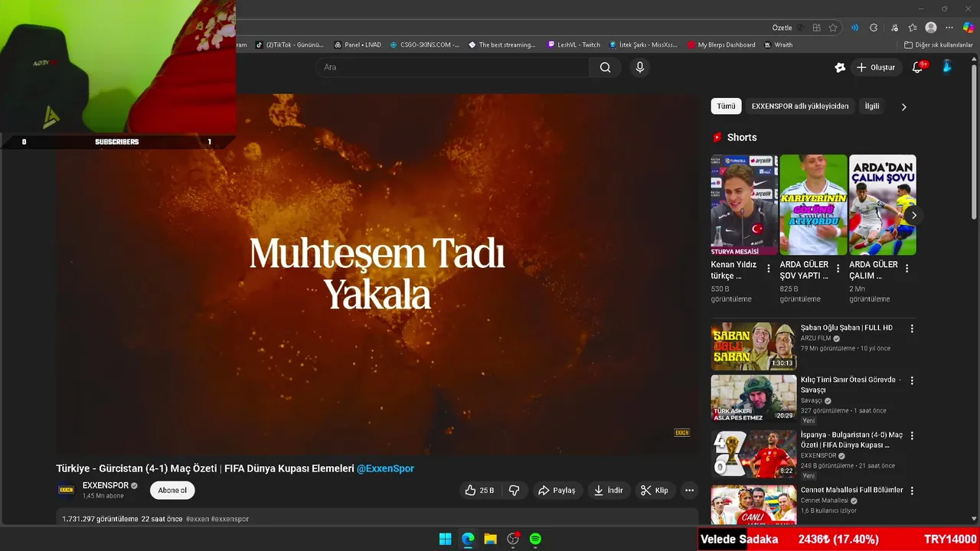Viewport: 980px width, 551px height.
Task: Click the YouTube search magnifier icon
Action: pyautogui.click(x=605, y=67)
